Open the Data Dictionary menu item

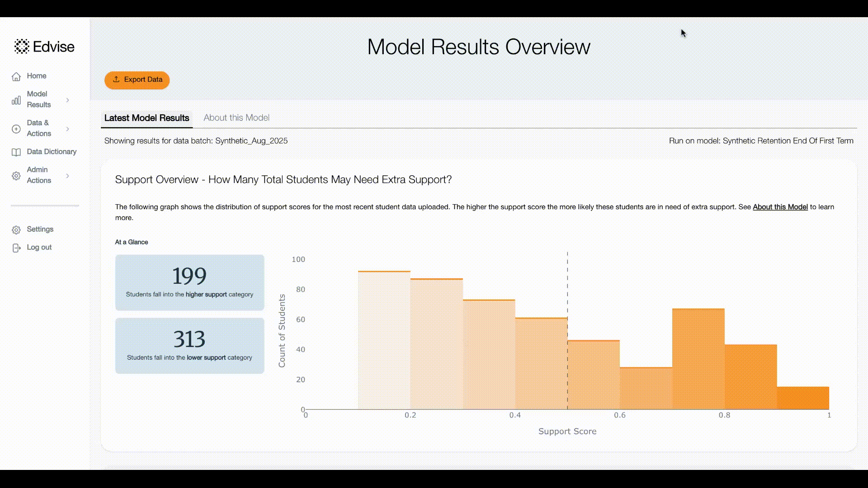[x=52, y=152]
